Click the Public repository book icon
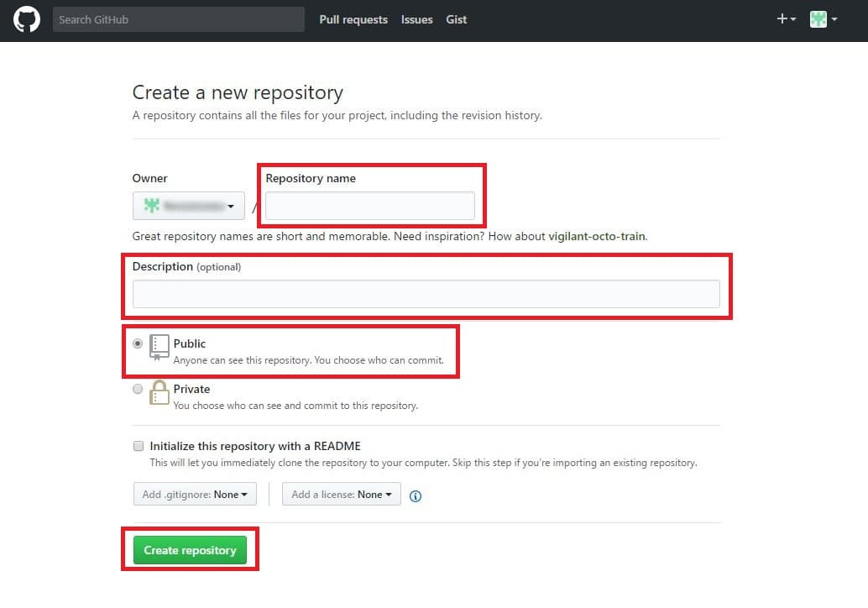Screen dimensions: 868x608 pos(159,347)
